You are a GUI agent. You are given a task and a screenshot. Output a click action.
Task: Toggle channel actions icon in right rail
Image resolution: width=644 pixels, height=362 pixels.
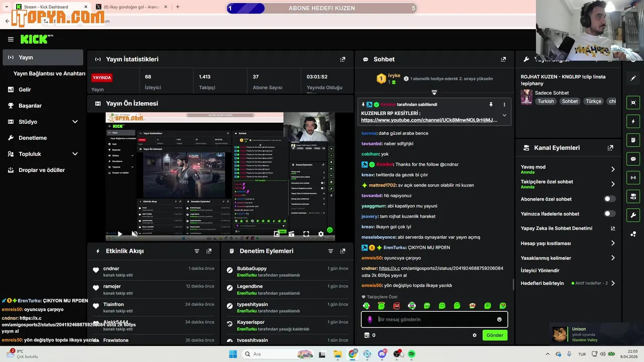pyautogui.click(x=633, y=196)
